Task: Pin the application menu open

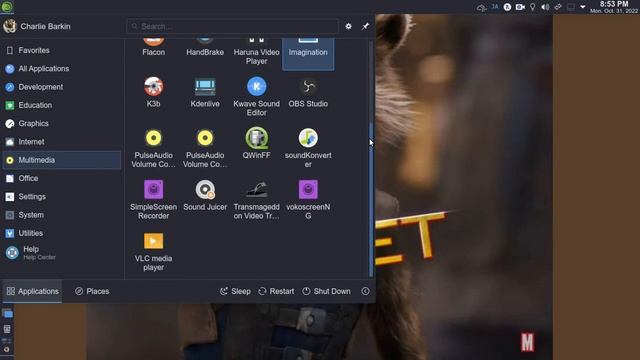Action: click(x=365, y=26)
